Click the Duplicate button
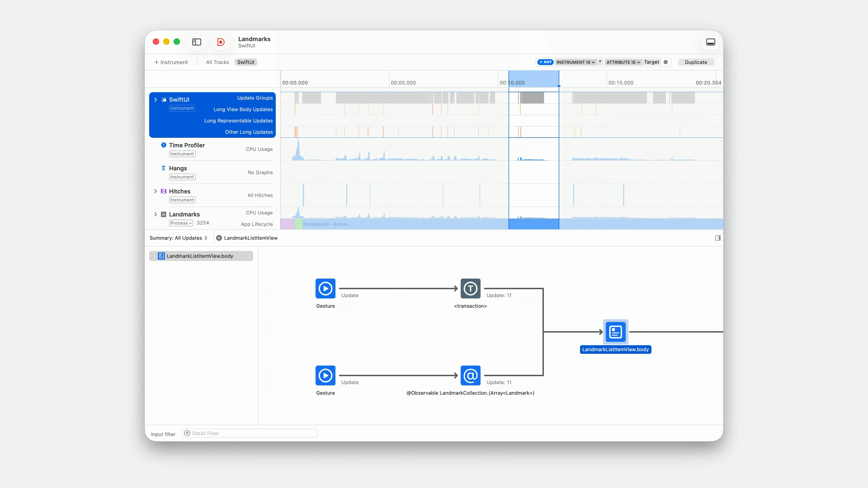Screen dimensions: 868x488 [696, 62]
